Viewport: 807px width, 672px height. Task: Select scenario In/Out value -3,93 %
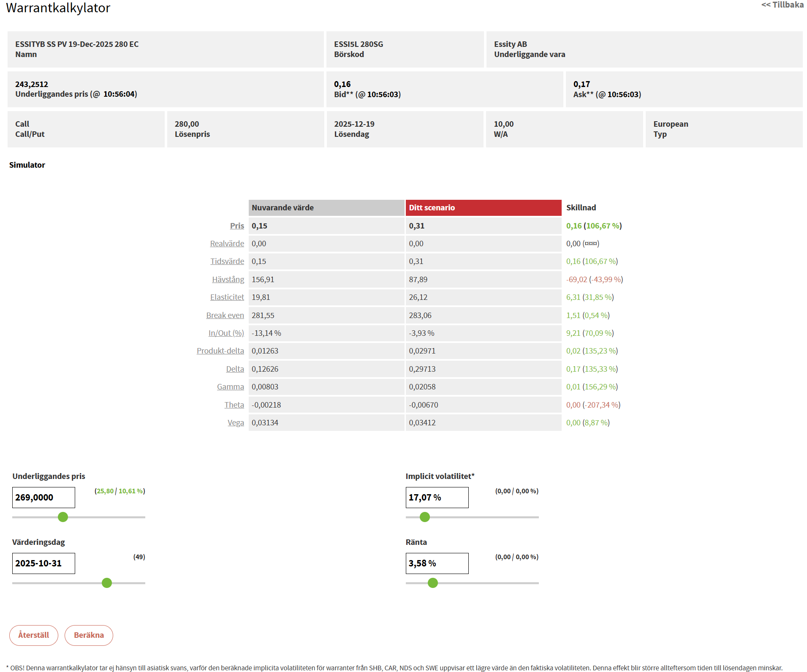[x=421, y=333]
